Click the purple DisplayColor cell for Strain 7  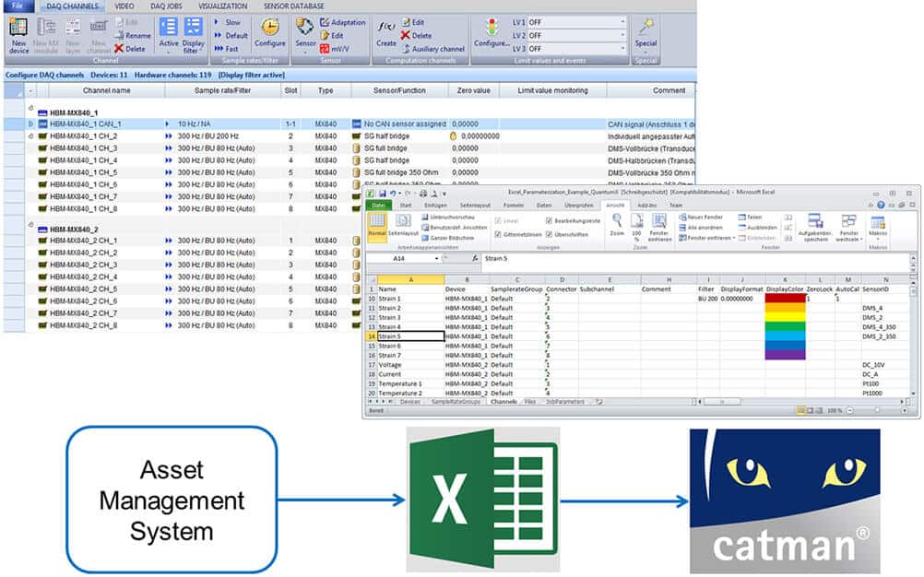click(x=785, y=355)
